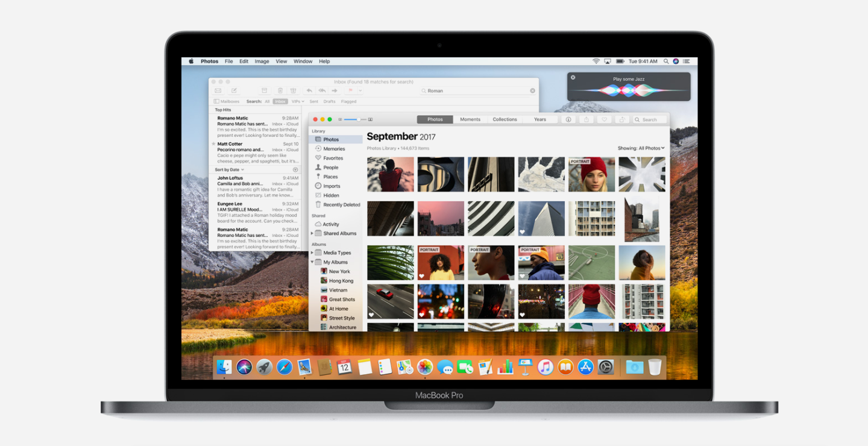Open iBooks from the Dock
The image size is (868, 446).
(x=565, y=366)
